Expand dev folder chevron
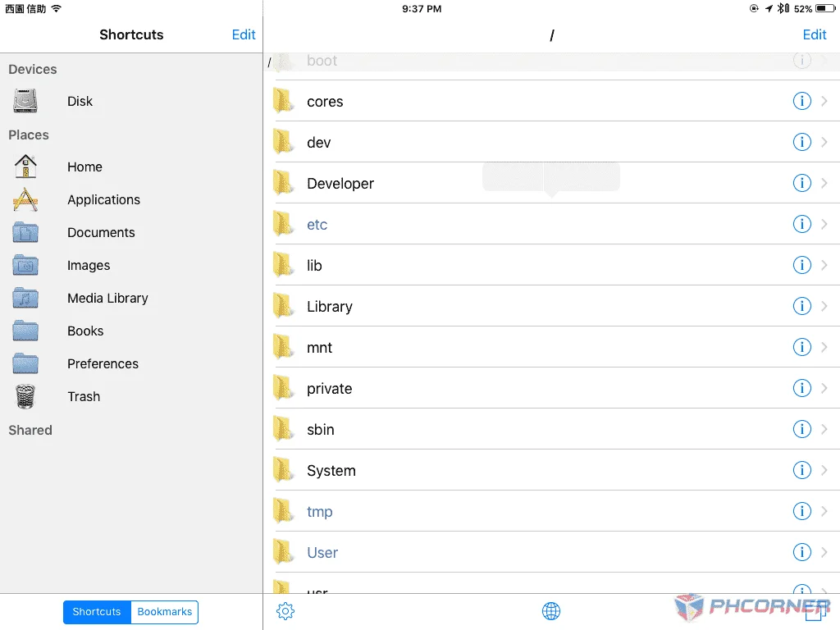 click(824, 142)
